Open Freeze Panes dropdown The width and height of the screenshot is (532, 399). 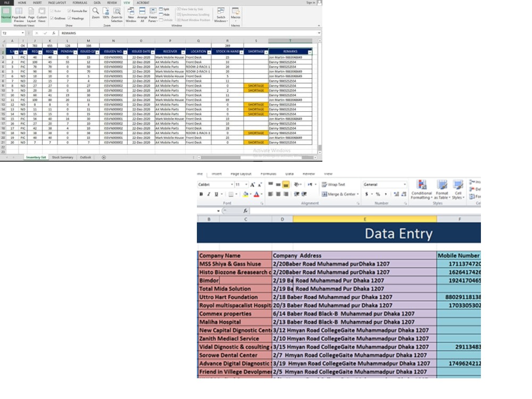153,14
